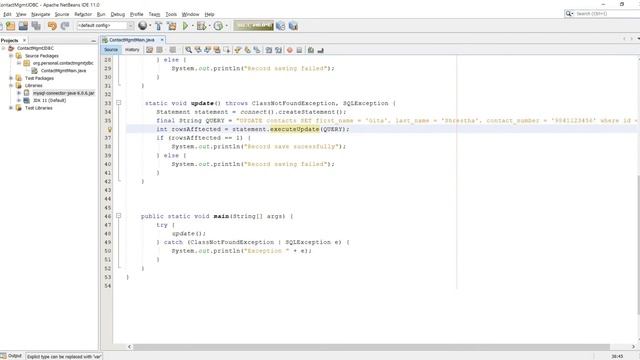
Task: Open the Refactor menu
Action: pyautogui.click(x=83, y=14)
